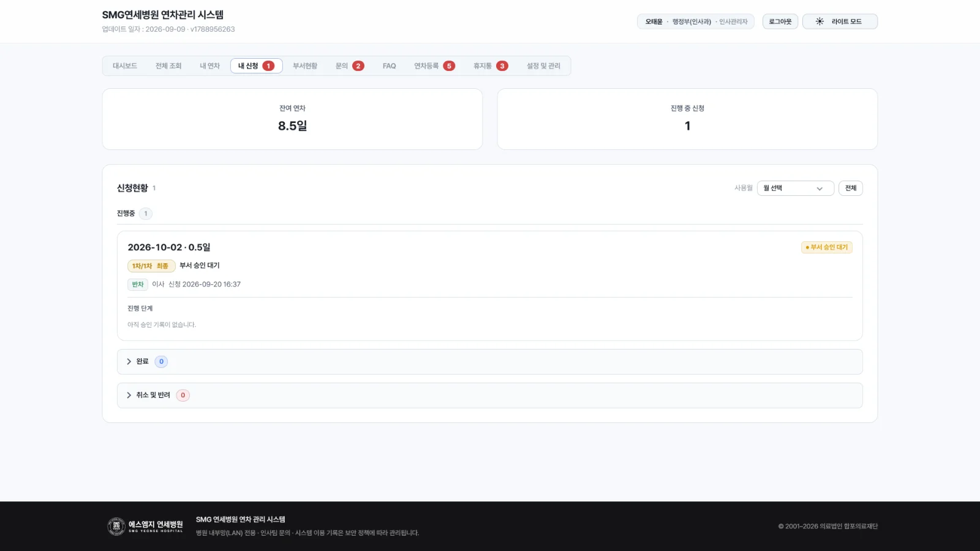Viewport: 980px width, 551px height.
Task: Click the 전체 filter button
Action: (851, 188)
